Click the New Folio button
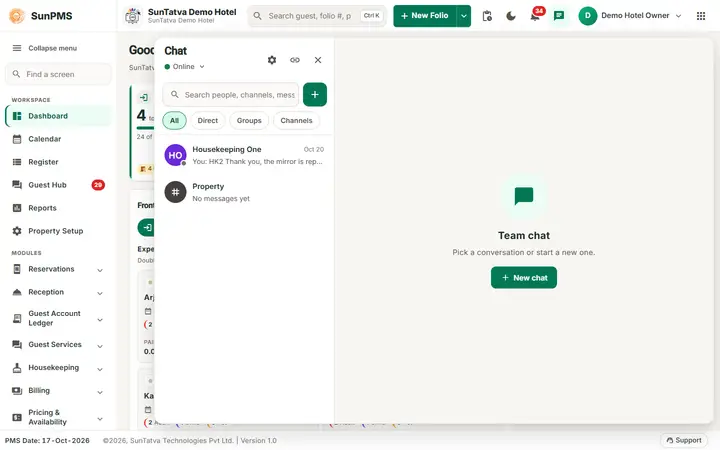 (x=425, y=16)
